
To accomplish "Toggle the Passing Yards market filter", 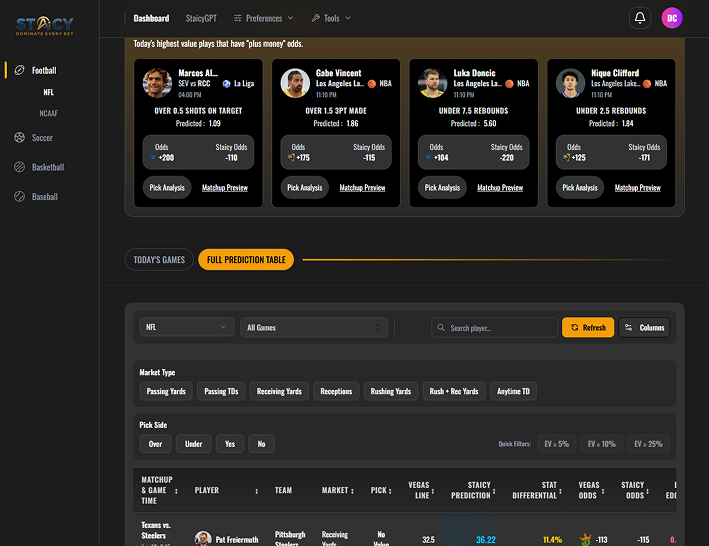I will point(165,391).
